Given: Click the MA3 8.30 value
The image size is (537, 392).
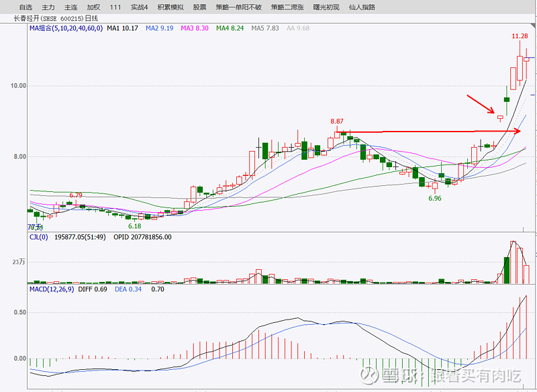Looking at the screenshot, I should tap(195, 28).
